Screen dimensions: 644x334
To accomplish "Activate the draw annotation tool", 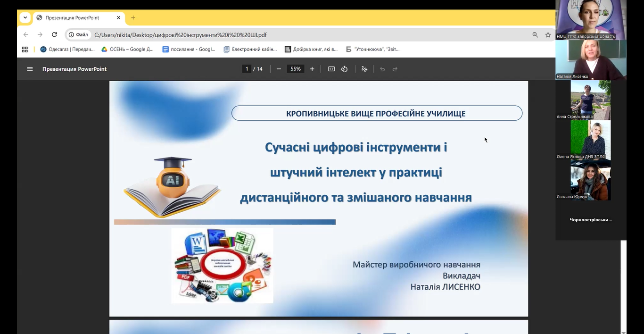I will pos(364,69).
